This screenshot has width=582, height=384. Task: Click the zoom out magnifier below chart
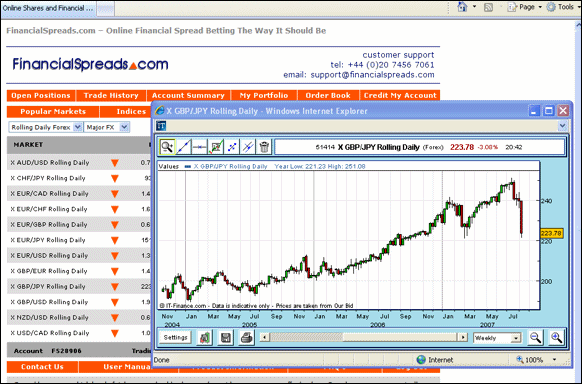tap(535, 338)
